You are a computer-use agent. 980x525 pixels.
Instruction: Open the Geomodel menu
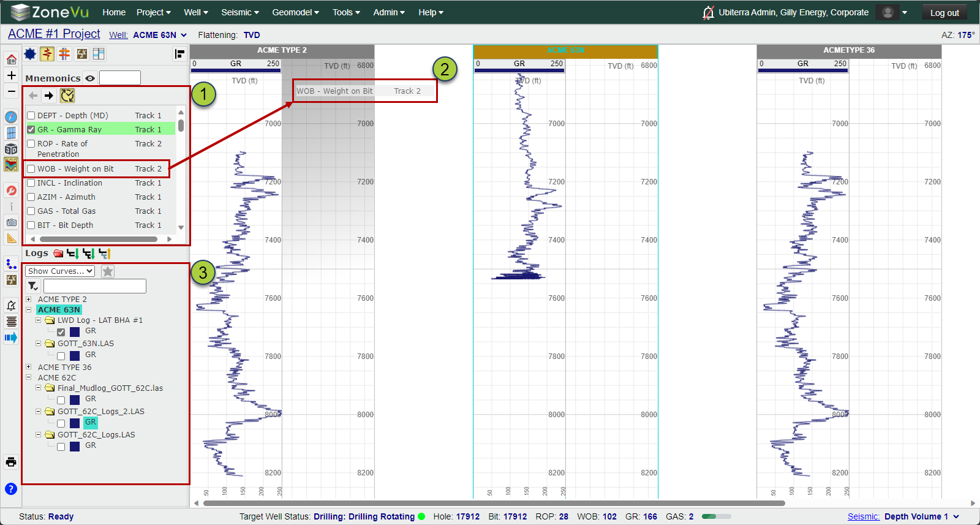tap(296, 12)
